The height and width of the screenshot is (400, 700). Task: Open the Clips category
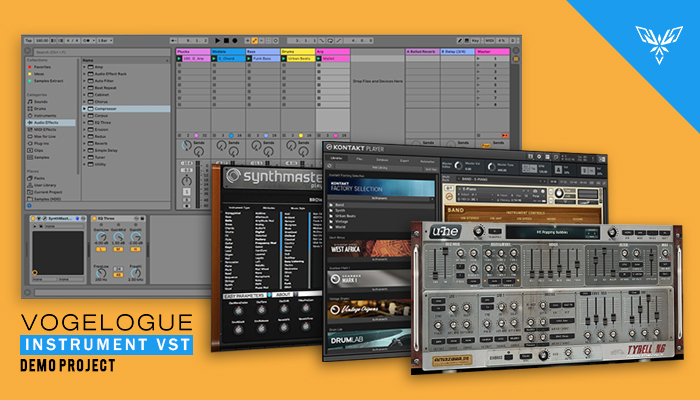pos(36,150)
